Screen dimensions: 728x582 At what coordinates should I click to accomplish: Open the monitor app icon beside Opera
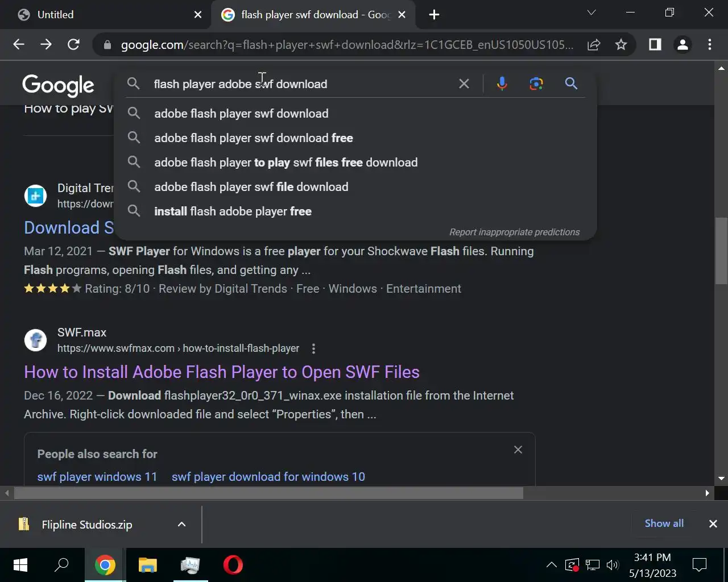(x=191, y=565)
